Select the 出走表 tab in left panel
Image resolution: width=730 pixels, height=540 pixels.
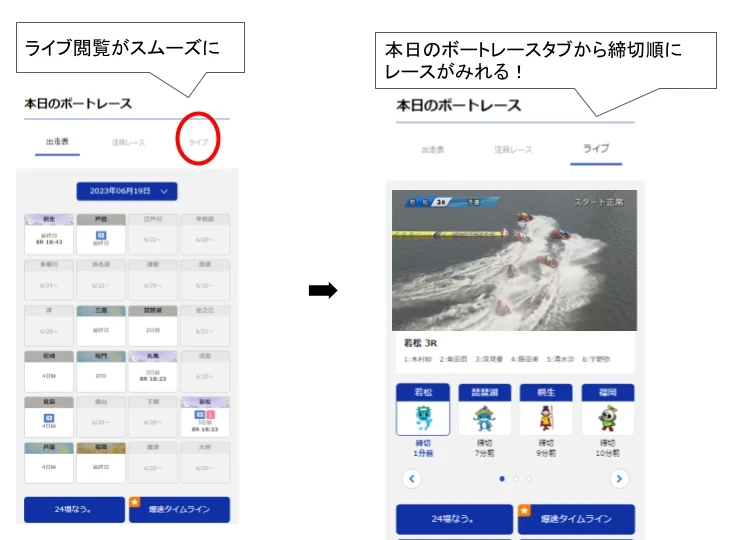pos(57,142)
